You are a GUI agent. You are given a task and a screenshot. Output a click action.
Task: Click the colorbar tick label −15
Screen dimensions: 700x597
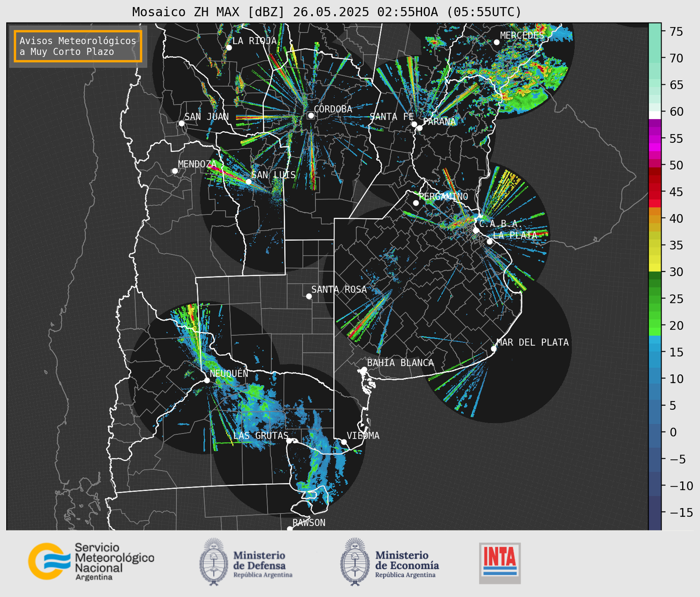click(x=681, y=512)
